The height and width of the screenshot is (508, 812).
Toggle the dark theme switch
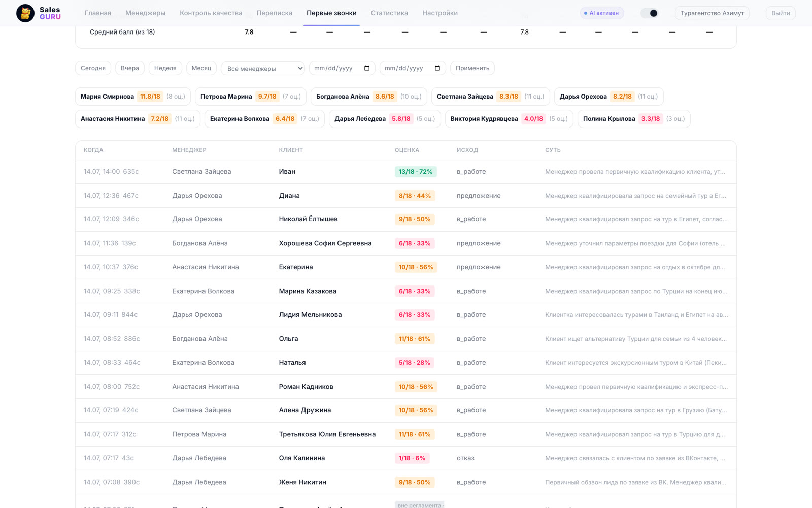click(649, 13)
